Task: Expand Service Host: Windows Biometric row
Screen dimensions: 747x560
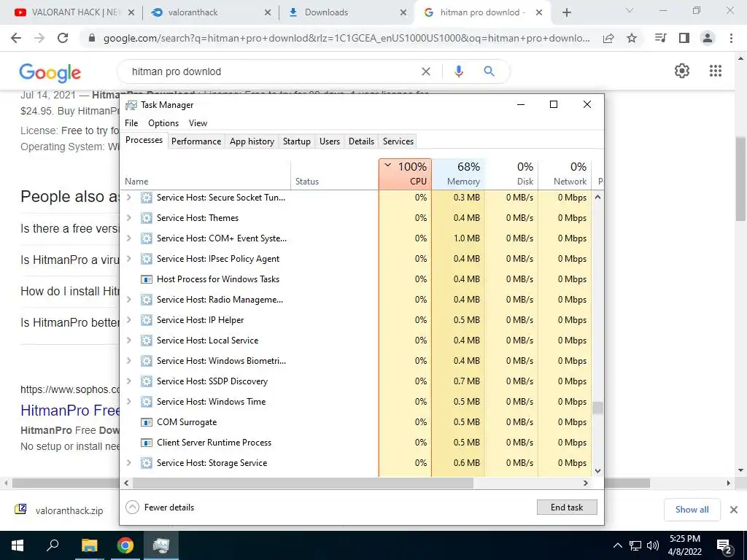Action: point(128,361)
